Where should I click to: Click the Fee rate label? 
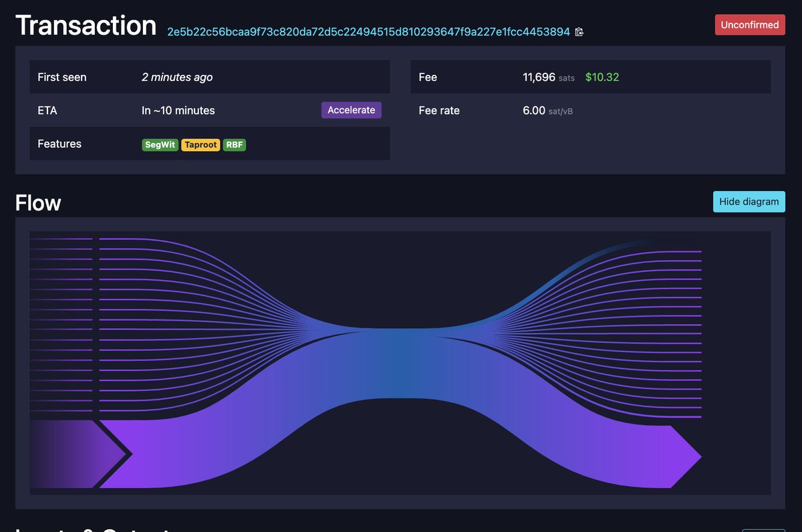[439, 110]
